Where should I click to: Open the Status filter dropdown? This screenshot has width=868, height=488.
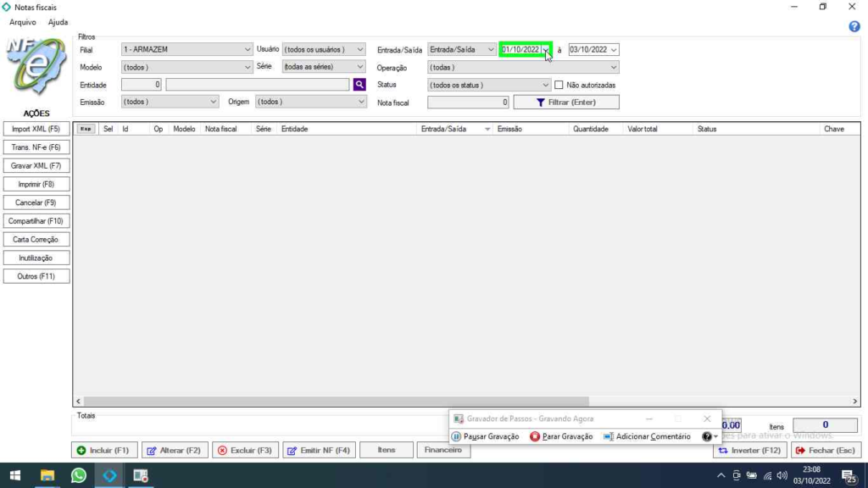(x=546, y=85)
